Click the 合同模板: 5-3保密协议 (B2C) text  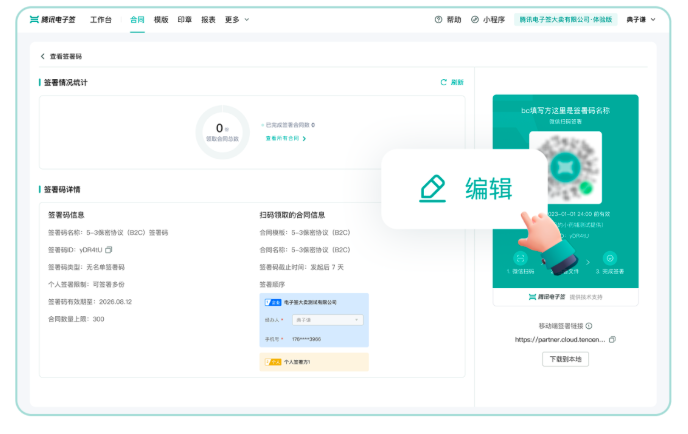coord(305,233)
